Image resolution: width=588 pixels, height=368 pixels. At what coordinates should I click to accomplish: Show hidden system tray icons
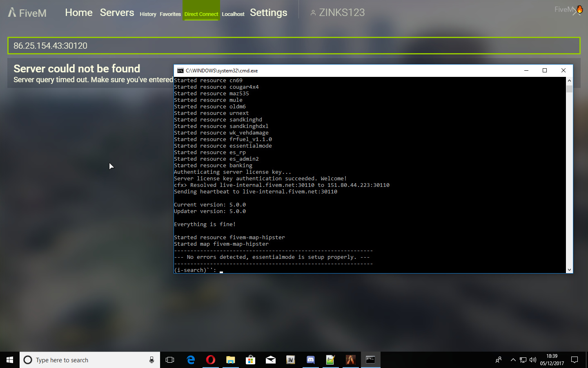(513, 360)
